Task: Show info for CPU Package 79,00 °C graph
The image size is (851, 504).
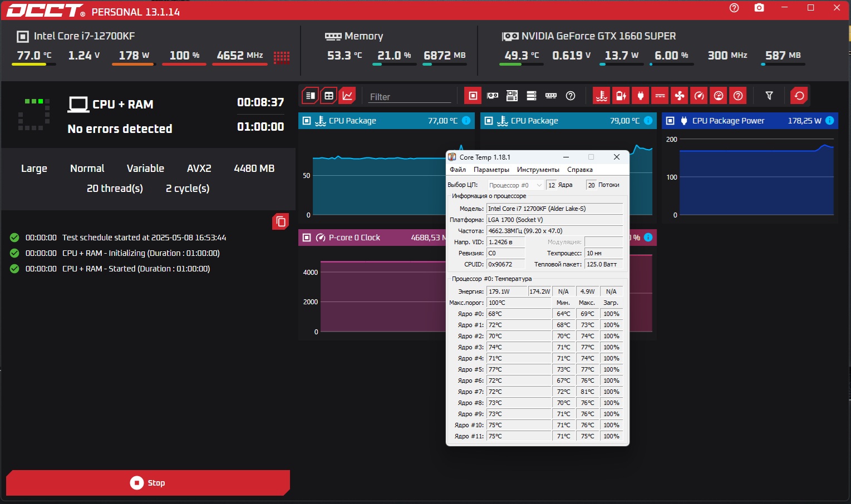Action: click(x=648, y=121)
